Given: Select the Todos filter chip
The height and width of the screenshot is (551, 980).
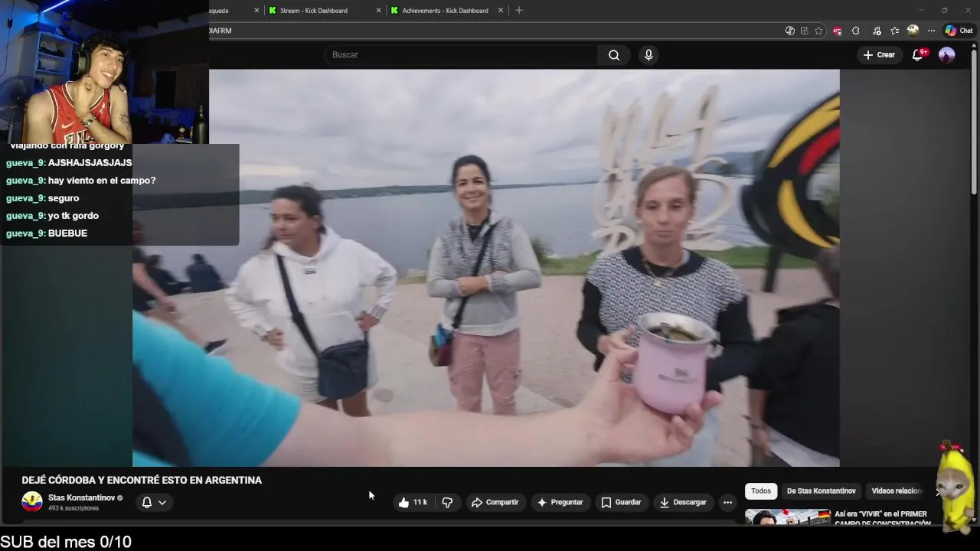Looking at the screenshot, I should tap(761, 491).
